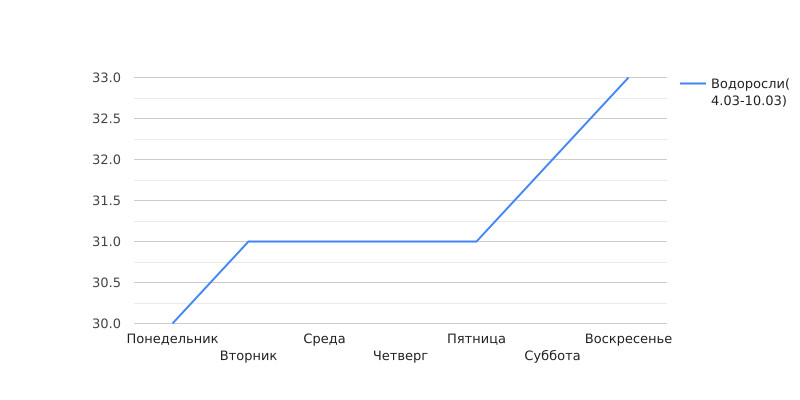Click the 30.5 y-axis value
Image resolution: width=800 pixels, height=400 pixels.
coord(106,282)
